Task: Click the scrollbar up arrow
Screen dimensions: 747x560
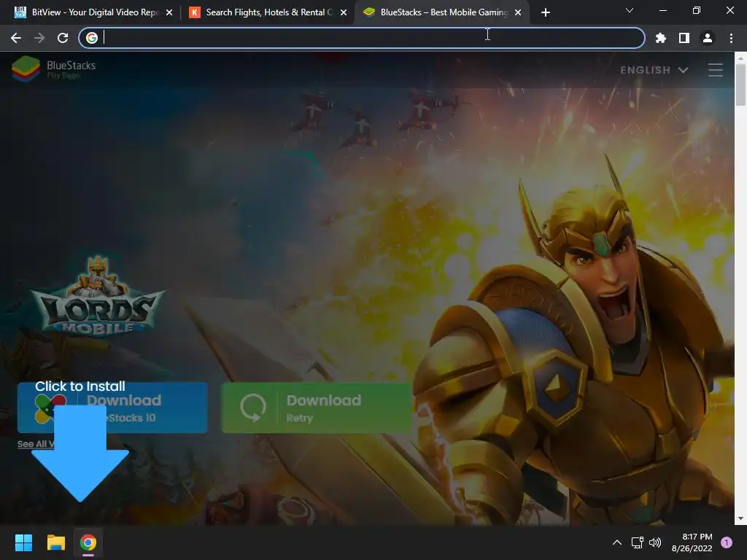Action: point(740,58)
